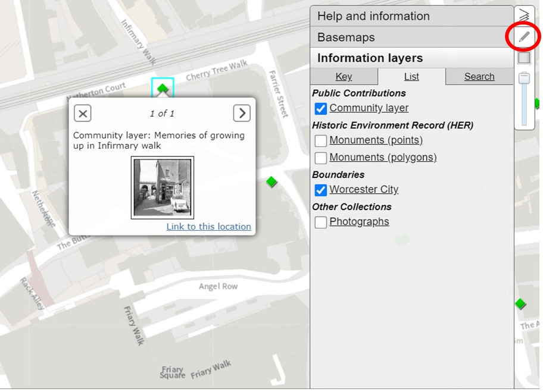
Task: Click green marker right of Angel Row
Action: [x=520, y=304]
